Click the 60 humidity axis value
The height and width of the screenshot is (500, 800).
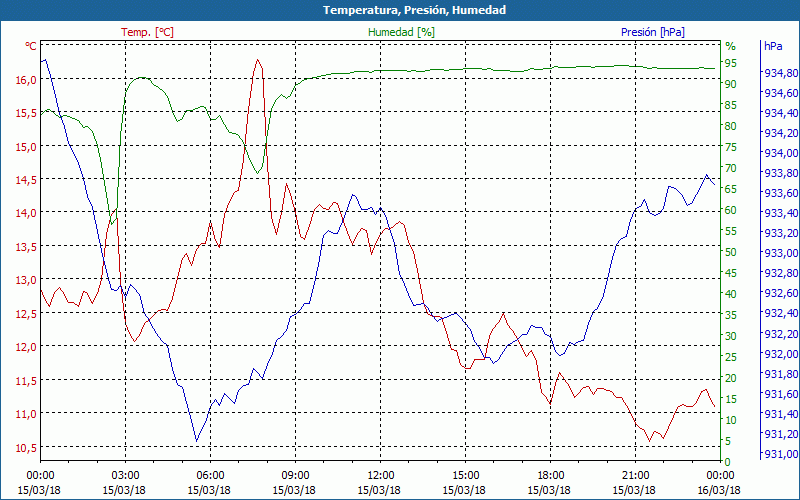tap(731, 210)
